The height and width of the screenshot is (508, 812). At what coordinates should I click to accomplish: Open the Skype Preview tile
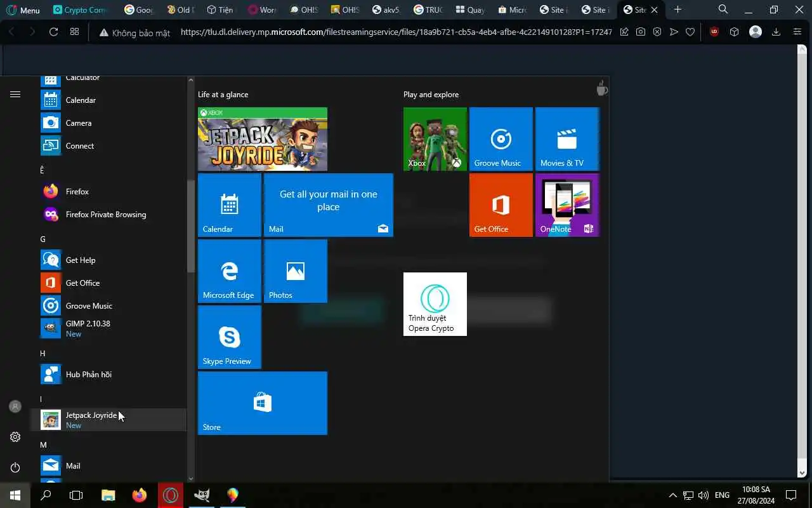point(230,337)
